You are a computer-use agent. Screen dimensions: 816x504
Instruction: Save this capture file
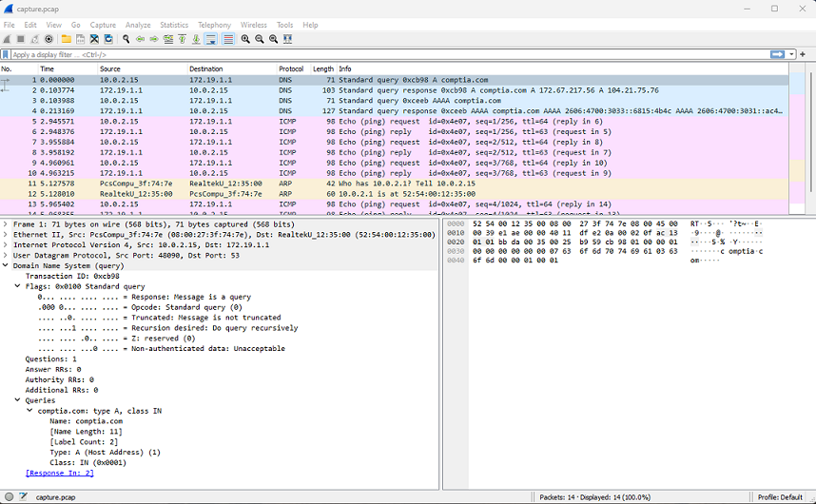pos(80,39)
